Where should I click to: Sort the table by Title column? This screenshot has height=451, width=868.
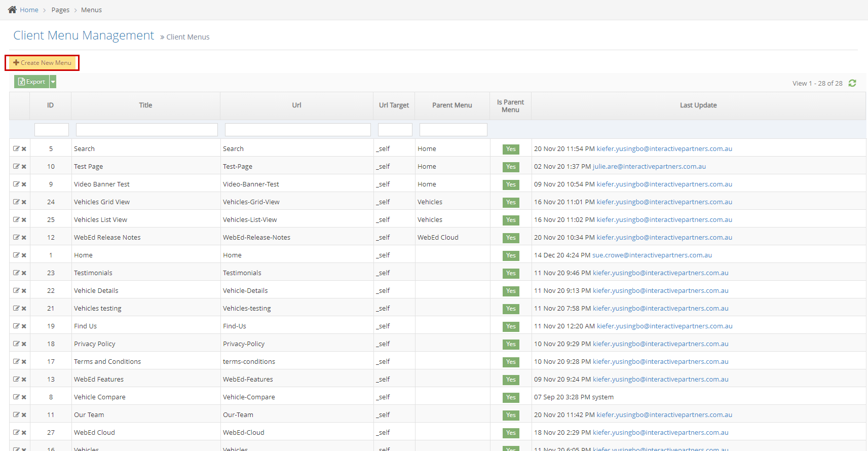[145, 105]
